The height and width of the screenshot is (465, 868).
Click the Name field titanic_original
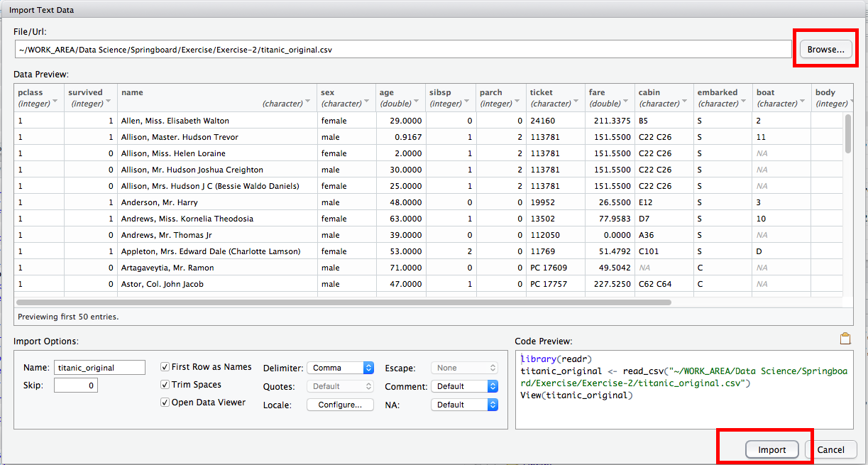(x=99, y=367)
